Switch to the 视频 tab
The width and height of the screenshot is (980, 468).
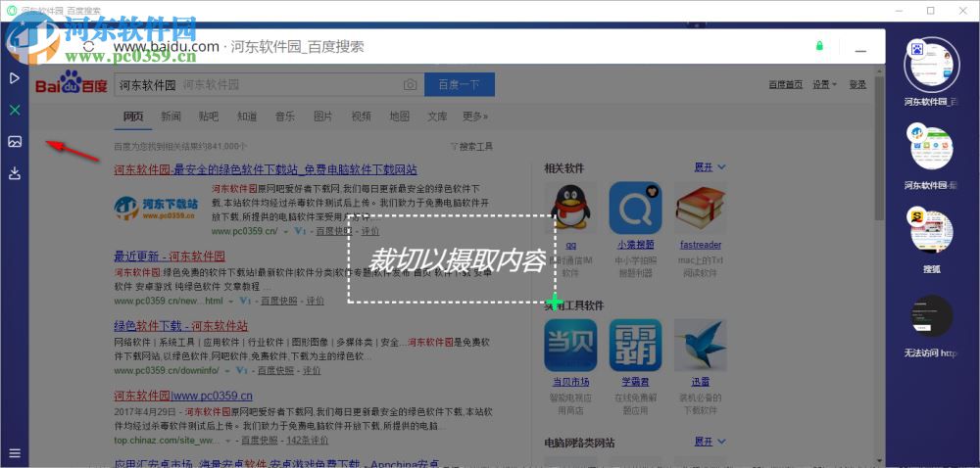tap(362, 117)
